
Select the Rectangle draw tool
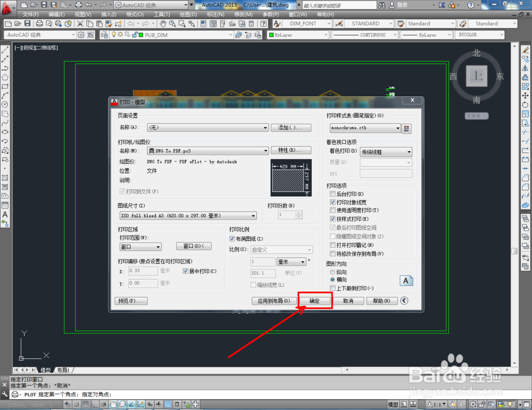[5, 87]
